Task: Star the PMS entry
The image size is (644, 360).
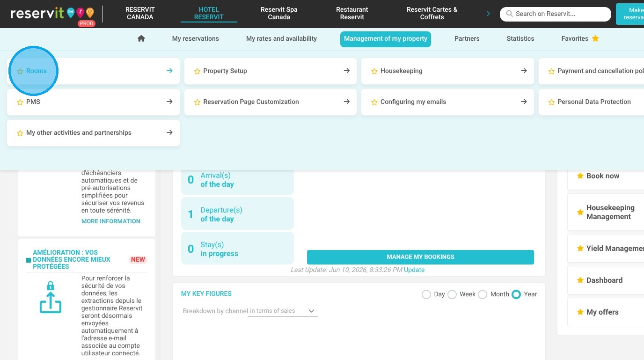Action: [x=20, y=102]
